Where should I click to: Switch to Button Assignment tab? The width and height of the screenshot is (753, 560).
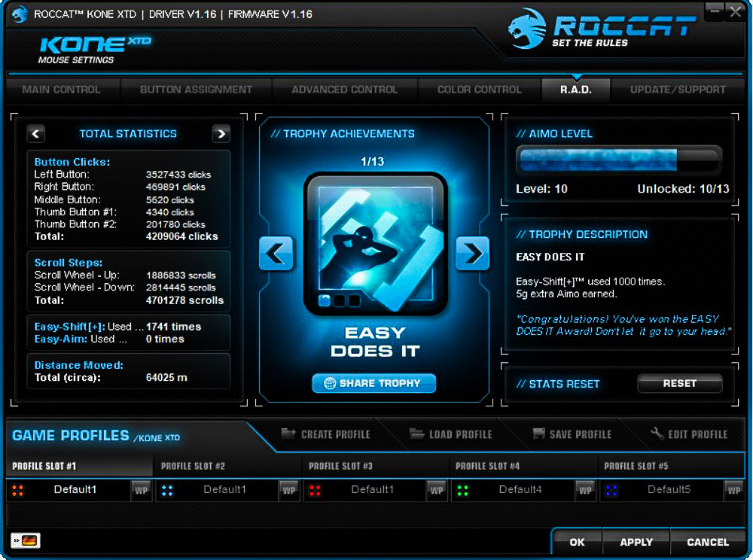[196, 90]
